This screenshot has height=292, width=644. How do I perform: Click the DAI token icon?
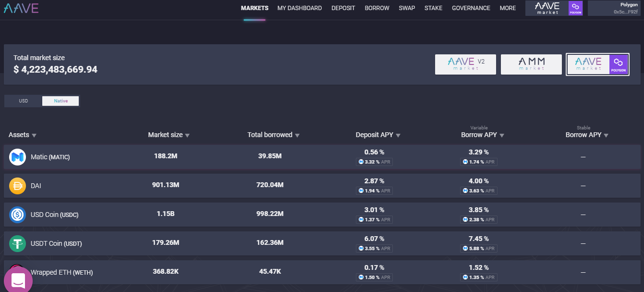[18, 186]
